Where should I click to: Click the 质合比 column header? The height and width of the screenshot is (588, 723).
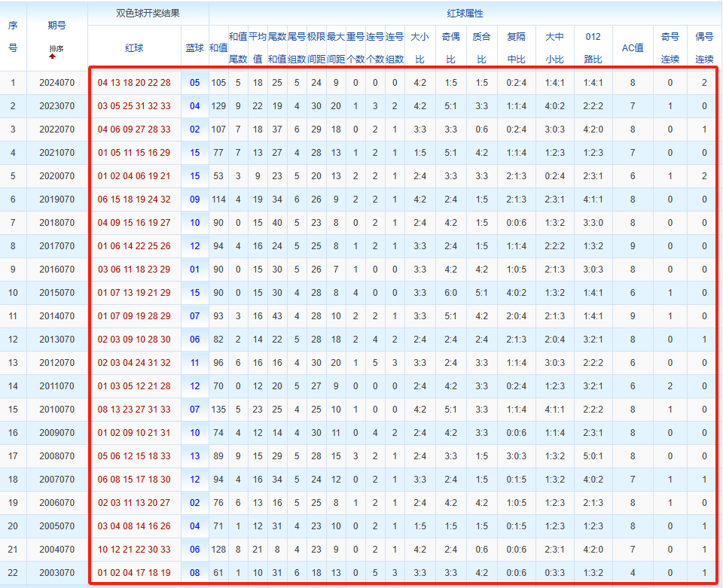481,48
